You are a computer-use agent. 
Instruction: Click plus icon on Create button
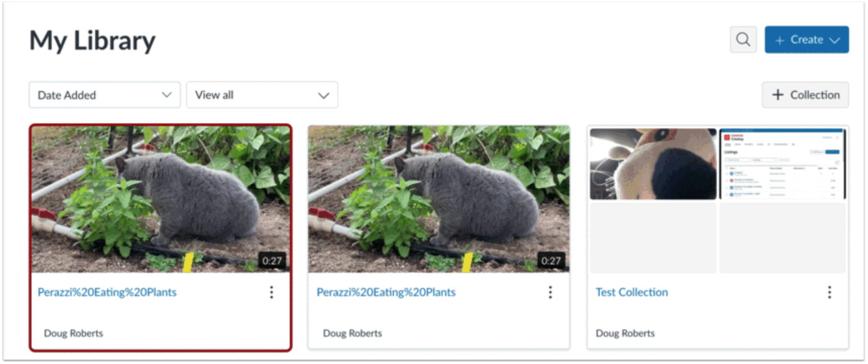pos(779,40)
